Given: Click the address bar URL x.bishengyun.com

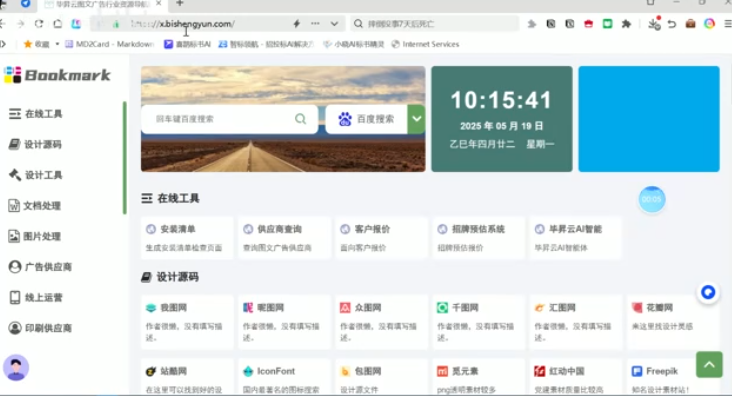Looking at the screenshot, I should click(x=197, y=24).
